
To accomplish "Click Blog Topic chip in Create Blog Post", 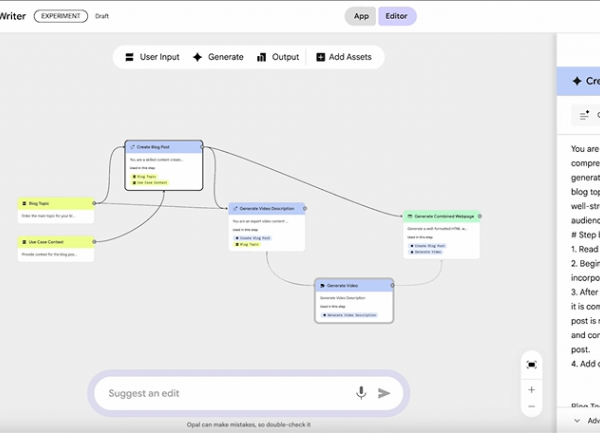I will (144, 176).
